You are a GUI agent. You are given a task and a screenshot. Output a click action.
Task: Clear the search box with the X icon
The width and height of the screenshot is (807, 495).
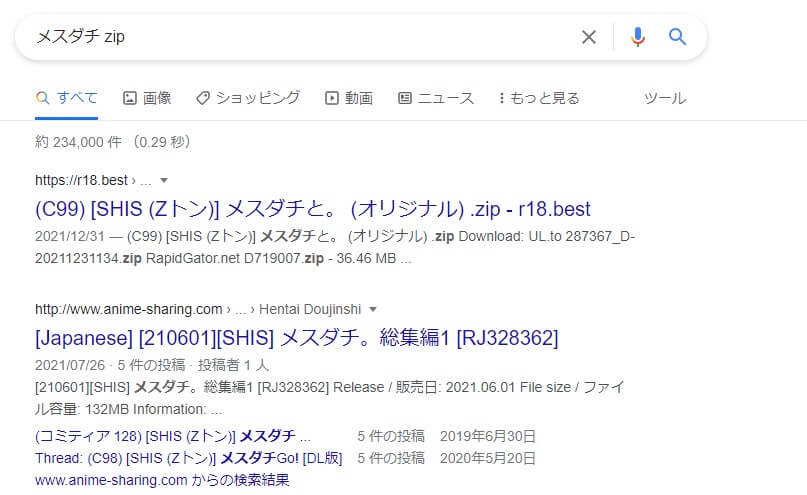pos(589,37)
